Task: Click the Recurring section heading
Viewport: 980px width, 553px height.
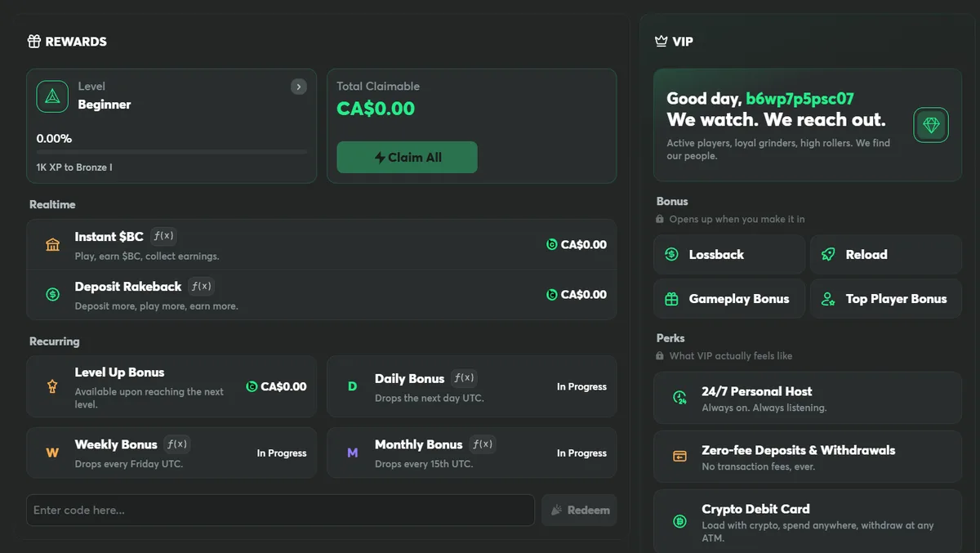Action: [55, 341]
